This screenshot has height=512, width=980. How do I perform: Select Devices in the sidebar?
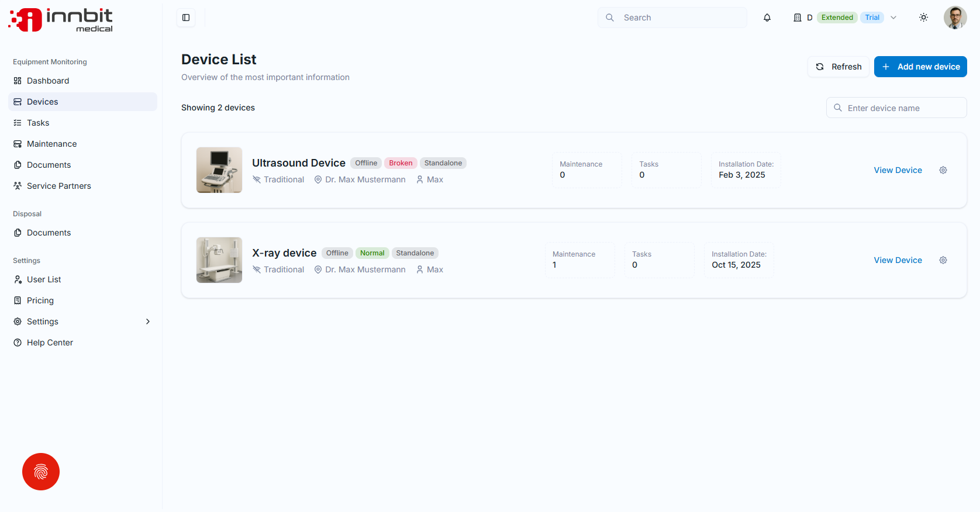click(x=82, y=102)
